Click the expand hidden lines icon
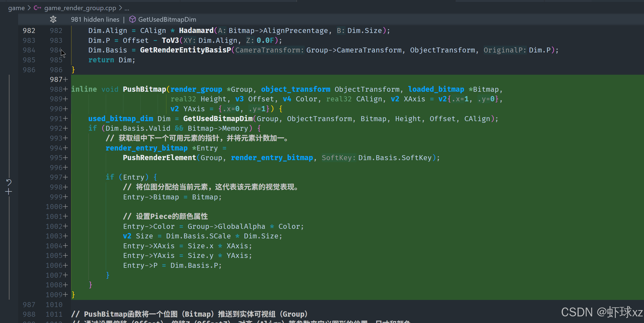This screenshot has width=644, height=323. (x=53, y=19)
